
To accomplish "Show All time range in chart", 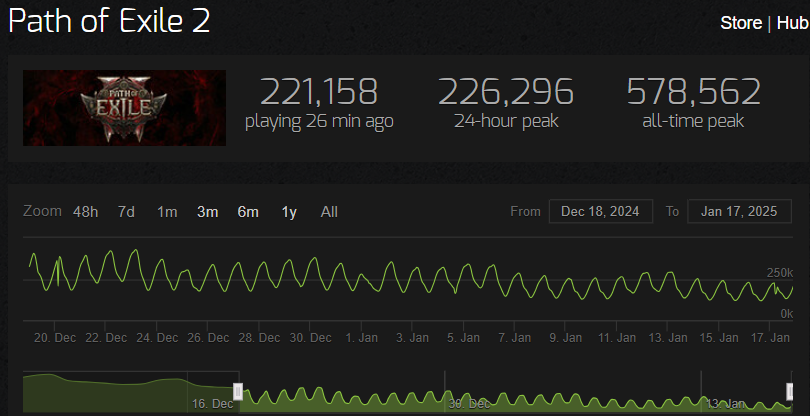I will coord(329,212).
